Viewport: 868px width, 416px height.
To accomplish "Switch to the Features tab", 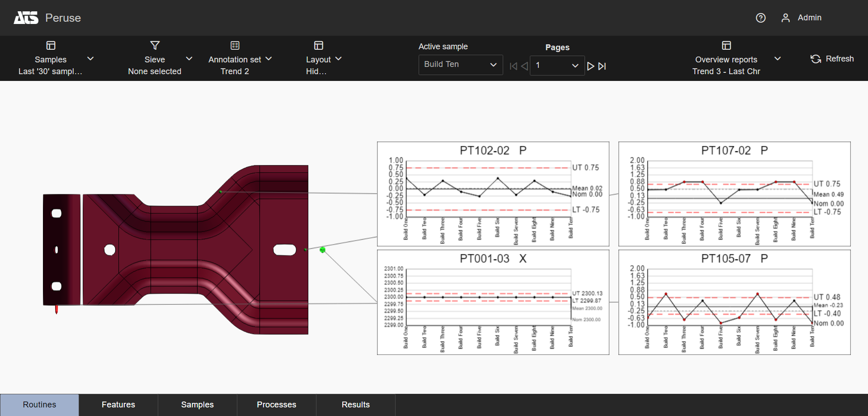I will pos(118,405).
